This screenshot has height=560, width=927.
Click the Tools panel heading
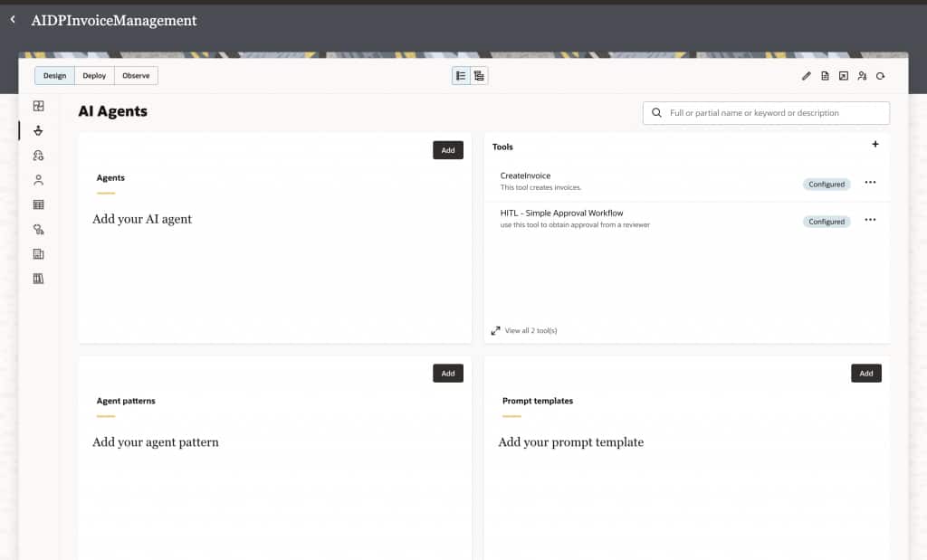[x=502, y=147]
